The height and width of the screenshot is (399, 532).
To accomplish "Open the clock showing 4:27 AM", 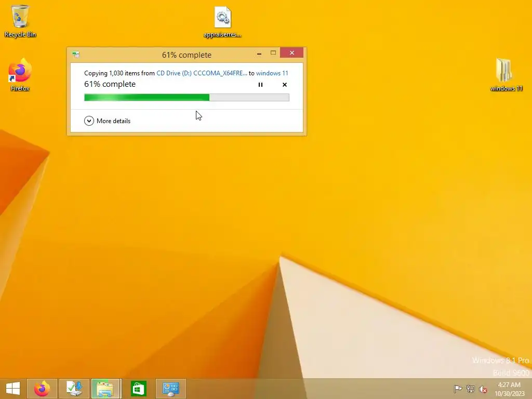I will 509,389.
